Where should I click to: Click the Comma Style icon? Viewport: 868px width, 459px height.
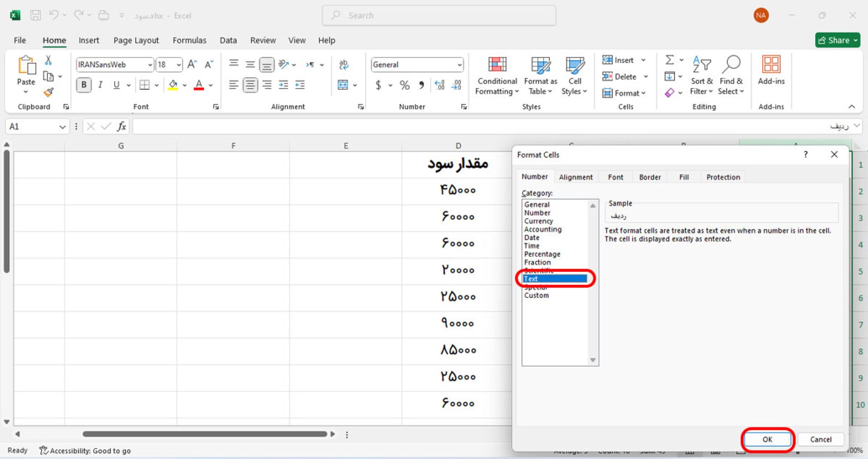(421, 85)
